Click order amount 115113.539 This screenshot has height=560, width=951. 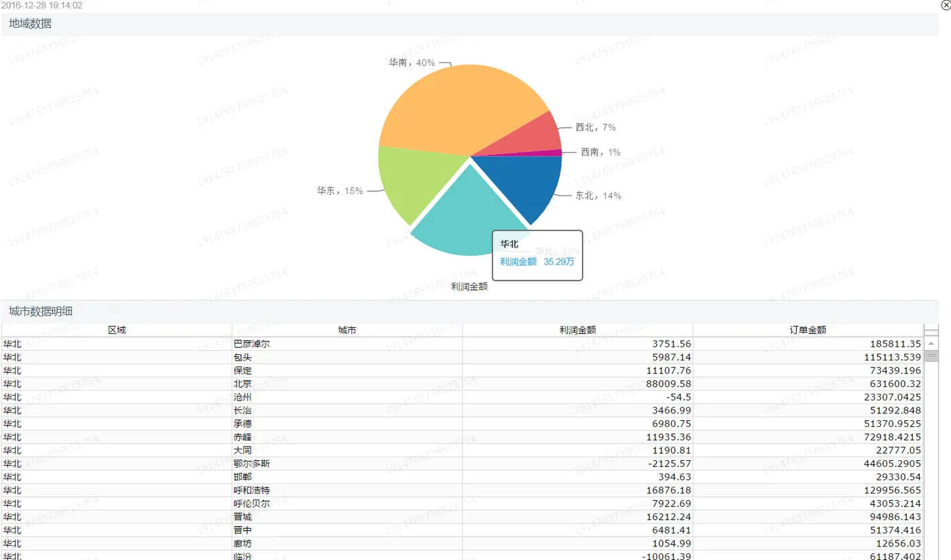(893, 357)
